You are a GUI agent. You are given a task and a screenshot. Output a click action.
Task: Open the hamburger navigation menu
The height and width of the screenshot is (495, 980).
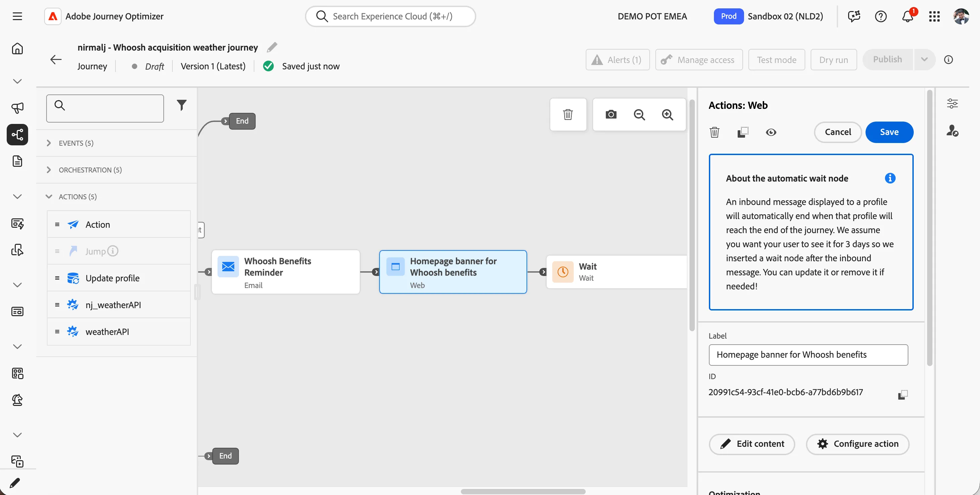(17, 16)
